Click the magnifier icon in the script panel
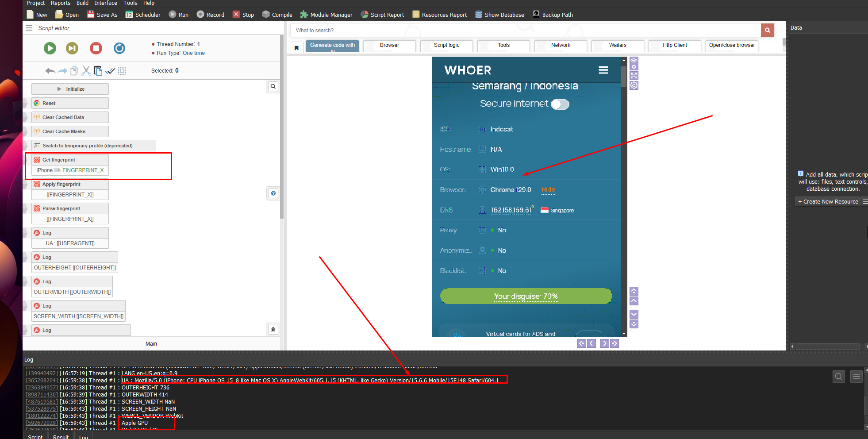The width and height of the screenshot is (868, 439). [273, 87]
